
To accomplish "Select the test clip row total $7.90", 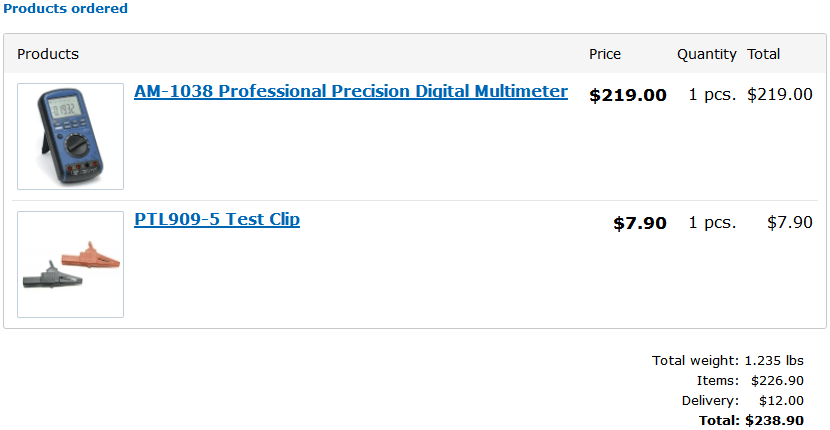I will 790,222.
